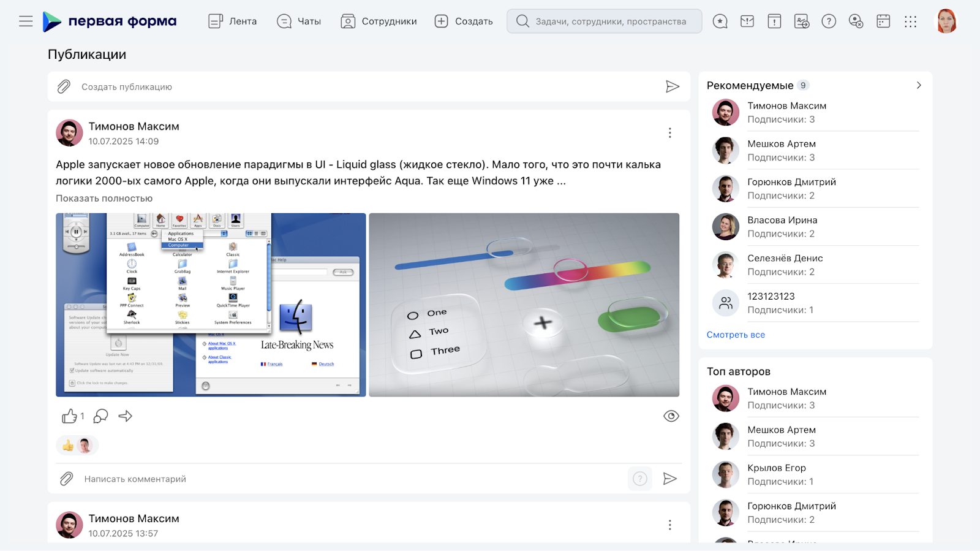Open the user profile avatar in header
The height and width of the screenshot is (551, 980).
946,21
